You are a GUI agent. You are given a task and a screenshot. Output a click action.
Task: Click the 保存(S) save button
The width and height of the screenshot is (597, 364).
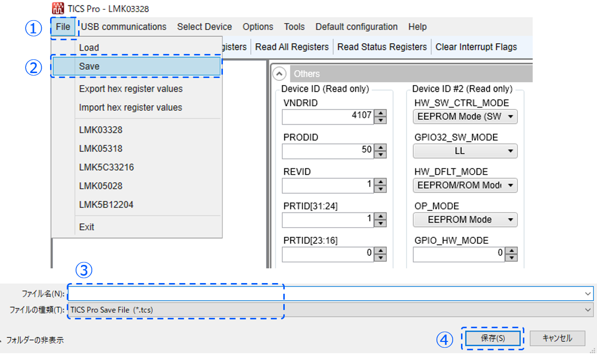[x=492, y=338]
